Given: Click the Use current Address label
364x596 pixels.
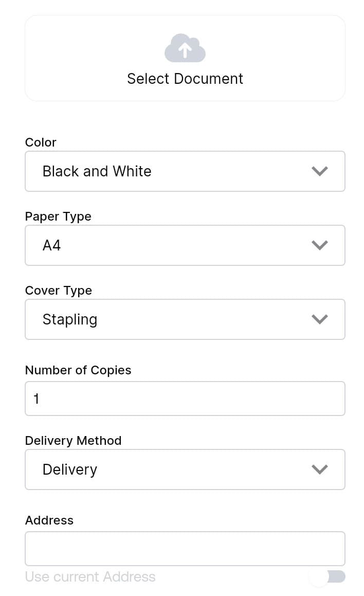Looking at the screenshot, I should click(x=90, y=577).
